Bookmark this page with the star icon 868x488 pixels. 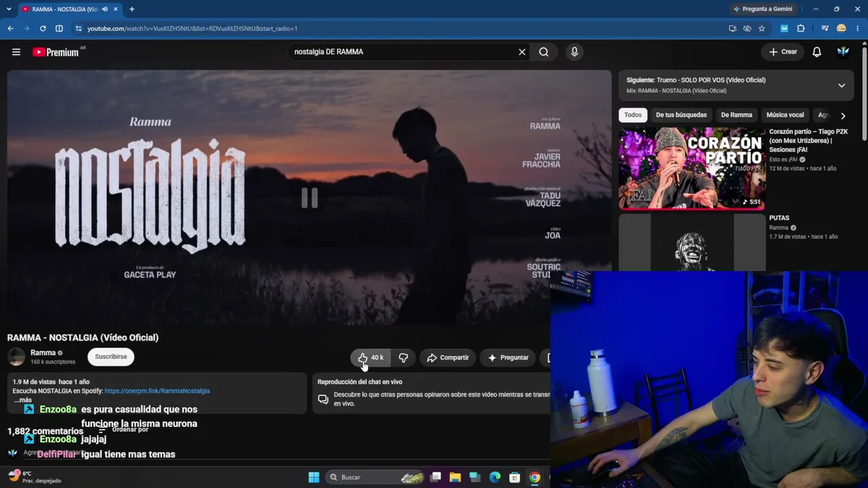(762, 28)
